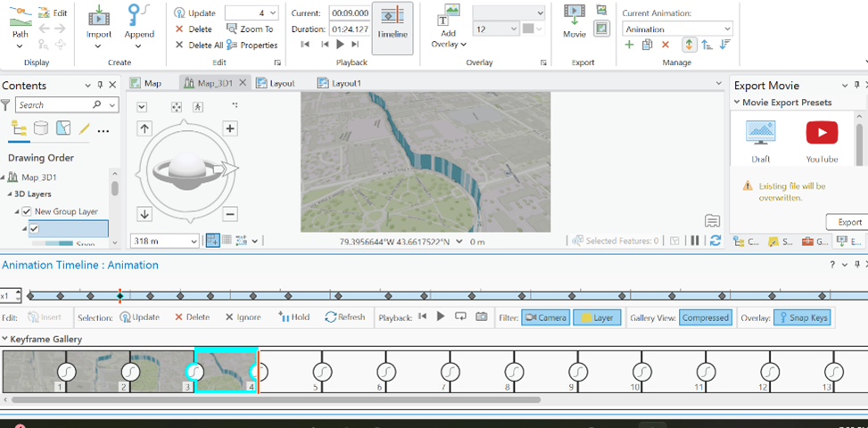Screen dimensions: 868x428
Task: Toggle the Timeline pane button in ribbon
Action: click(393, 22)
